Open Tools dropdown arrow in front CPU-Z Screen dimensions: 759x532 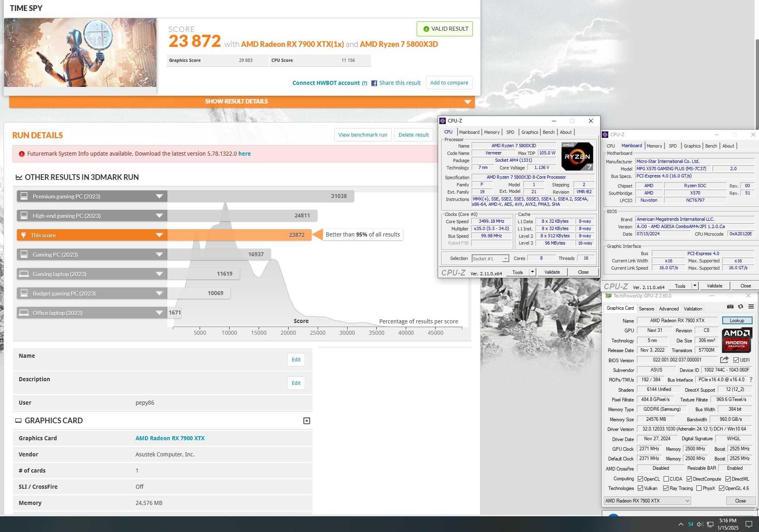[x=532, y=272]
